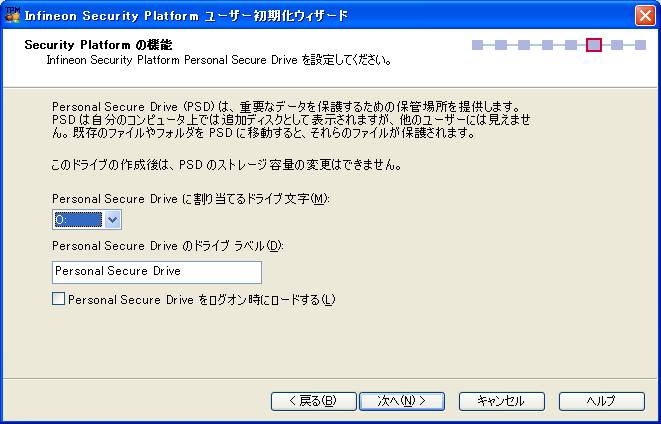Viewport: 661px width, 424px height.
Task: Proceed with the 次へ(N) button
Action: (402, 401)
